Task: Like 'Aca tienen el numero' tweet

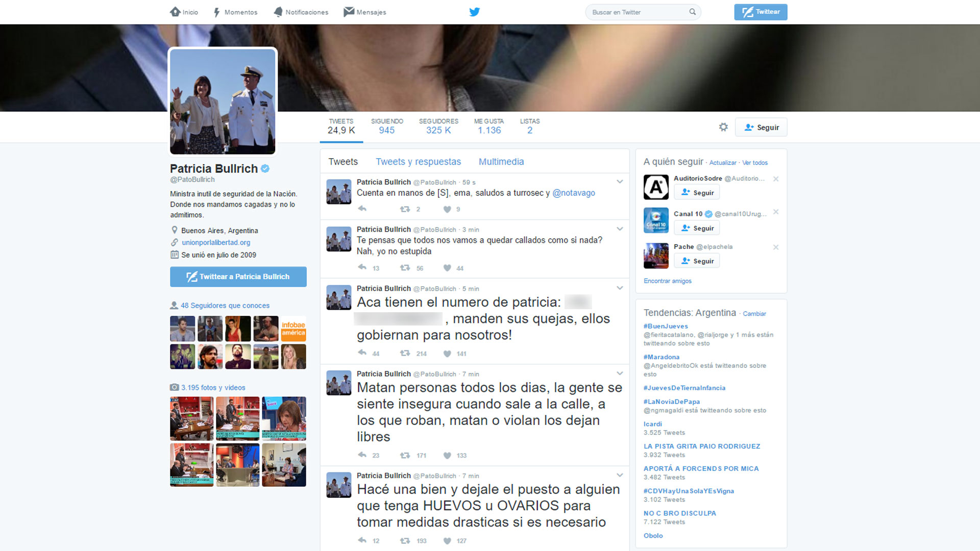Action: [x=447, y=353]
